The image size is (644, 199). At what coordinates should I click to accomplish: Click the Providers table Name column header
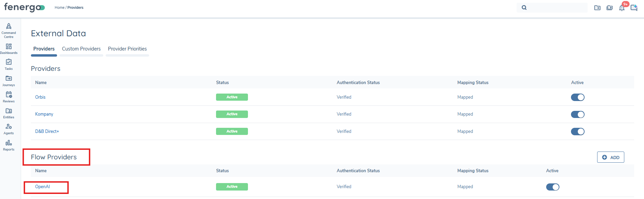click(x=41, y=82)
